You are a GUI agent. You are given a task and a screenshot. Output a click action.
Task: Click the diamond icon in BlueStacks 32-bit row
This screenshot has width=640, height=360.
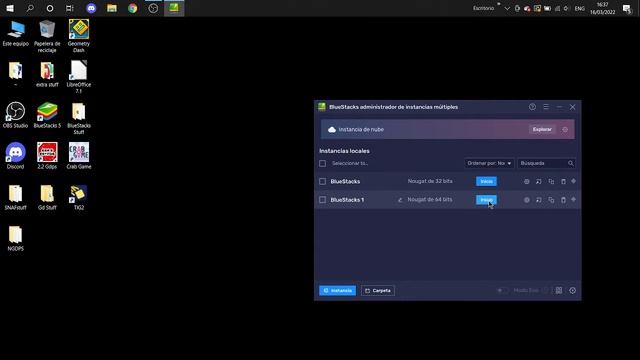(x=573, y=181)
